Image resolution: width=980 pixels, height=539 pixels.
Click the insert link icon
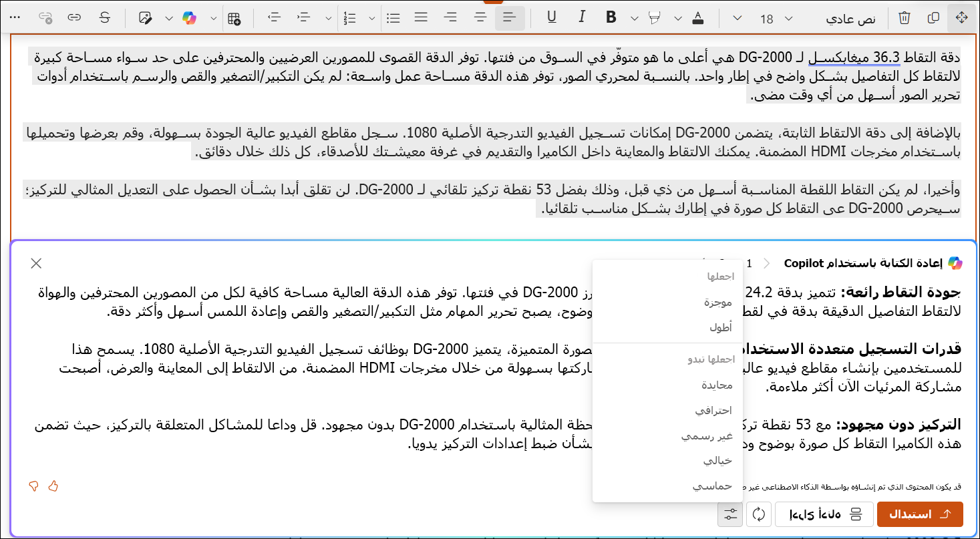click(x=74, y=18)
